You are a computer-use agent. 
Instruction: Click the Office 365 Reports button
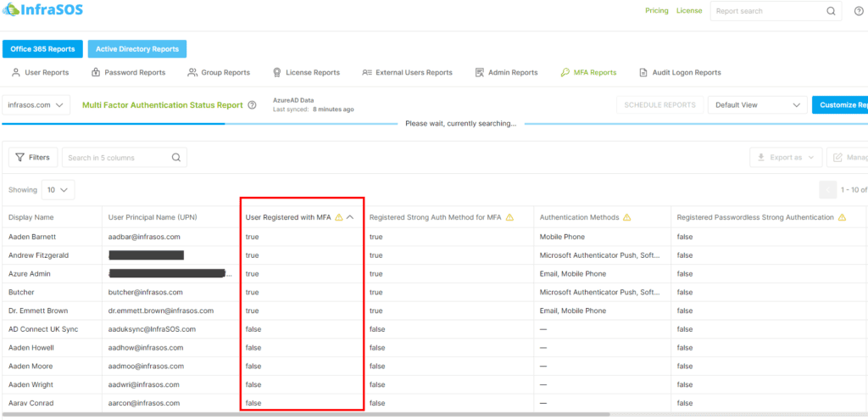coord(42,48)
